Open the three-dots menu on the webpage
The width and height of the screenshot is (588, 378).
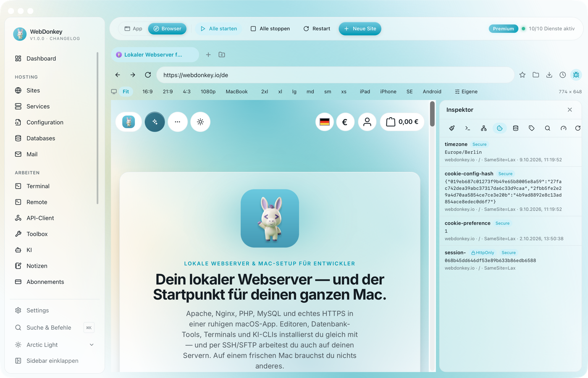click(178, 122)
